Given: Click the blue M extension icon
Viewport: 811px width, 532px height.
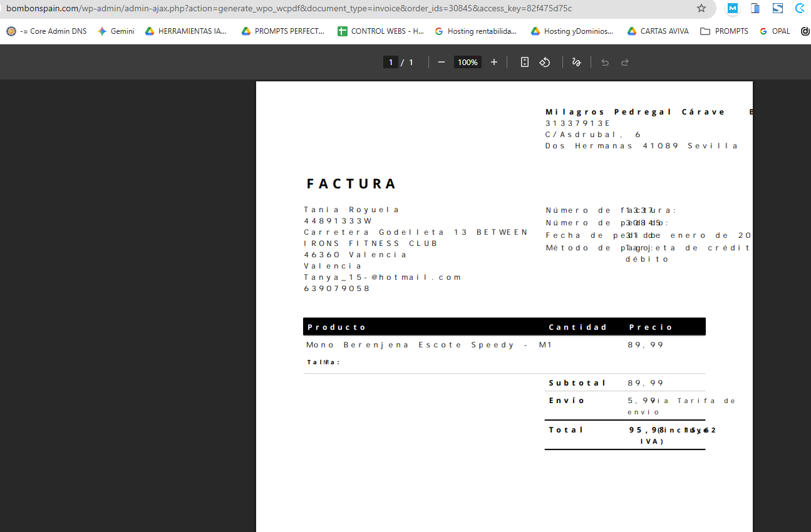Looking at the screenshot, I should (x=732, y=8).
